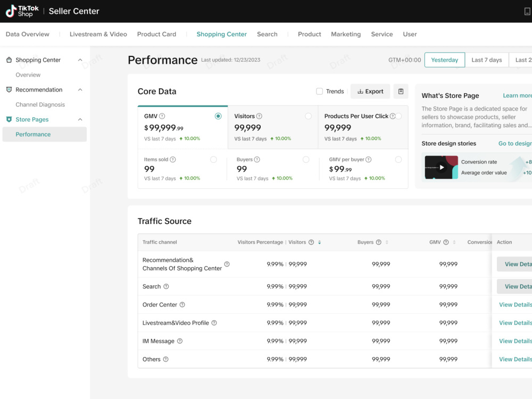Click the Visitors column help icon in table
532x399 pixels.
[x=311, y=242]
